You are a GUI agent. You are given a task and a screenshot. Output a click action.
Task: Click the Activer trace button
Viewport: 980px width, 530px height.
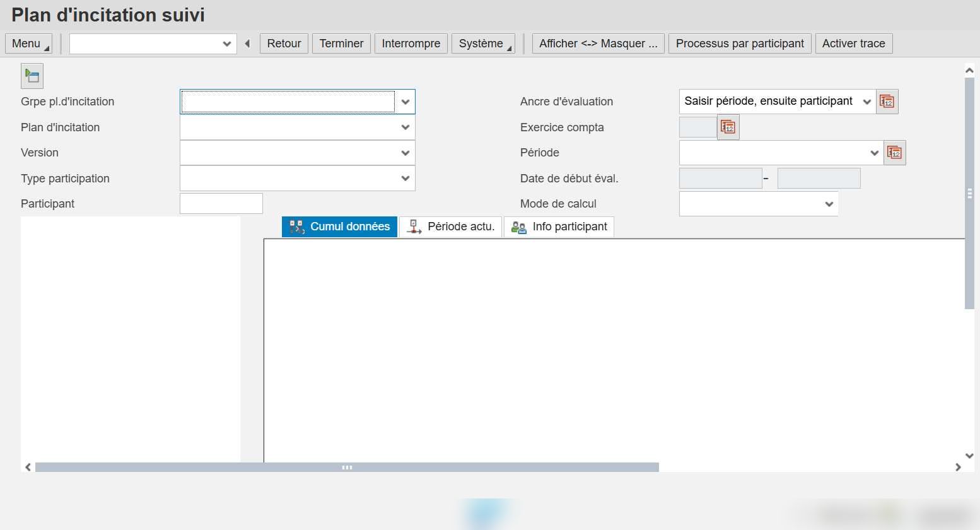pos(854,44)
